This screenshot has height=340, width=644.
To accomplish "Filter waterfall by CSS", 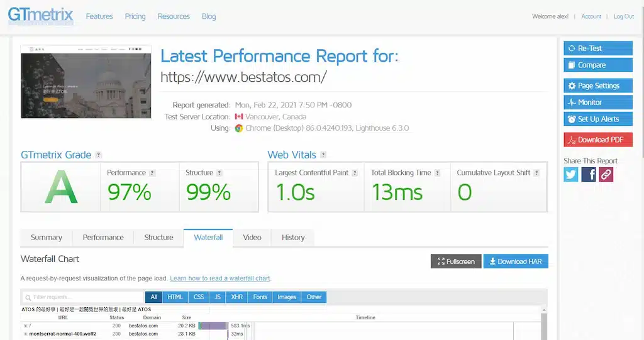I will [199, 297].
